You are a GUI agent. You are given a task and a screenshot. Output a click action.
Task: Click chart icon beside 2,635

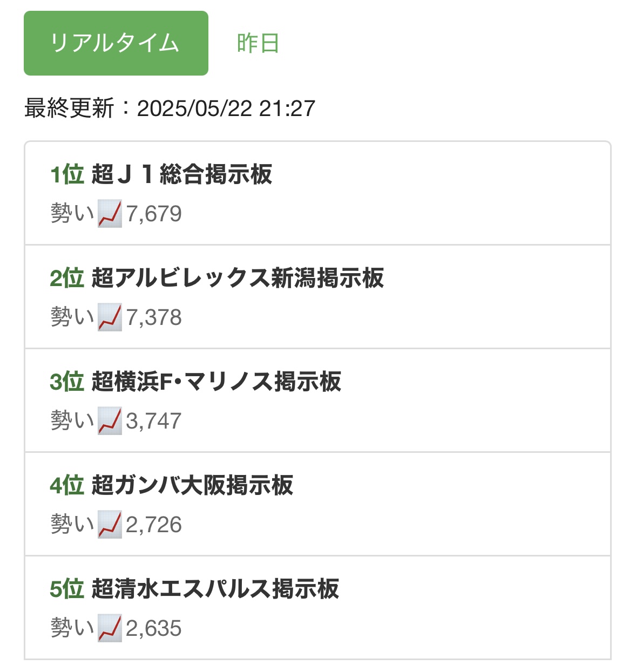(110, 628)
